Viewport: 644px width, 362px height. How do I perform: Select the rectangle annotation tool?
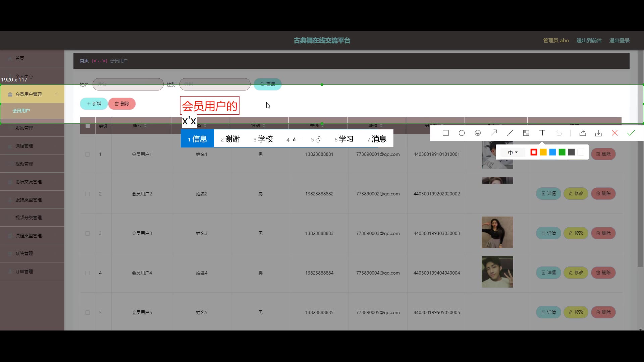tap(445, 133)
